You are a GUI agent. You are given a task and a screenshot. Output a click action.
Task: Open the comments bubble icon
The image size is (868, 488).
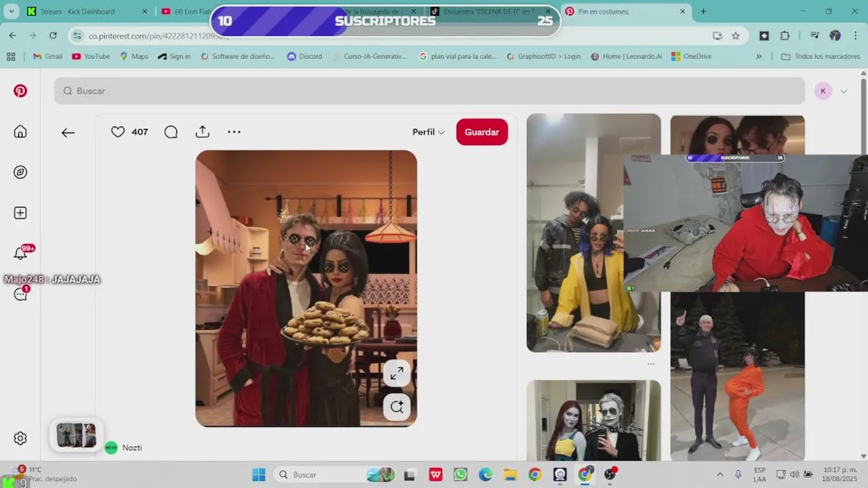(x=171, y=132)
